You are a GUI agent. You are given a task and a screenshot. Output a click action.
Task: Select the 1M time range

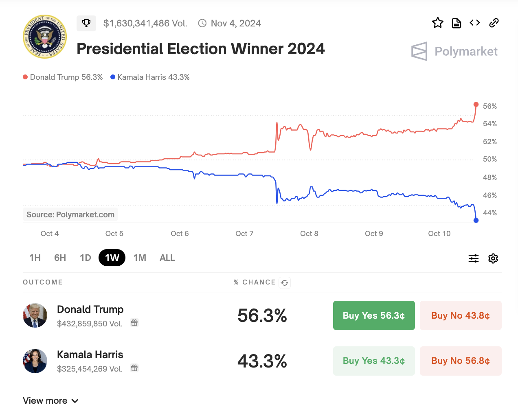(x=140, y=258)
